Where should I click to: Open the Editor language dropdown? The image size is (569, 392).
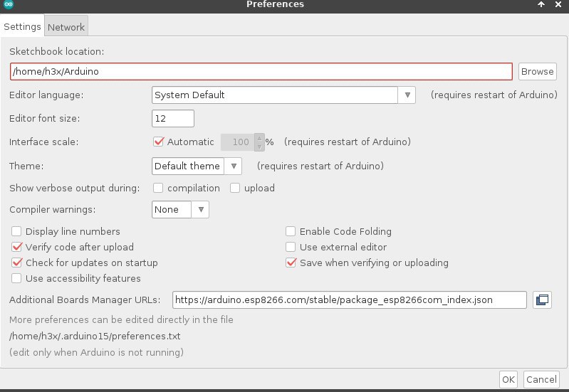[283, 95]
